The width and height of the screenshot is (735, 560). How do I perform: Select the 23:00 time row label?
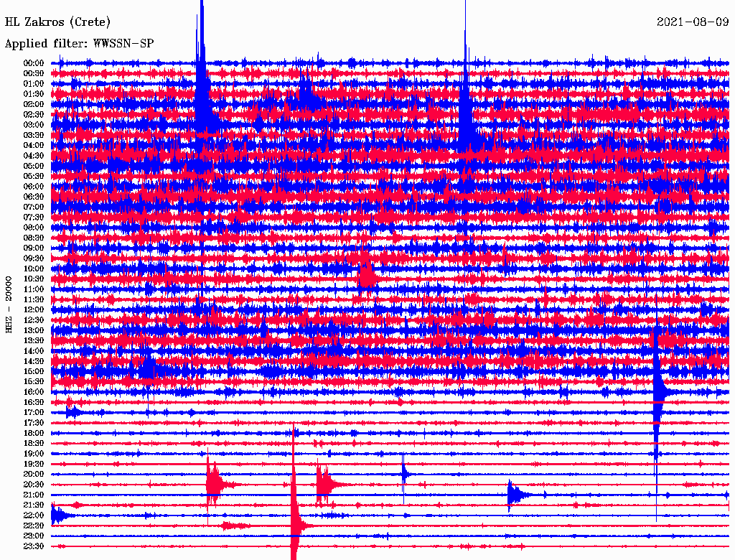[34, 536]
